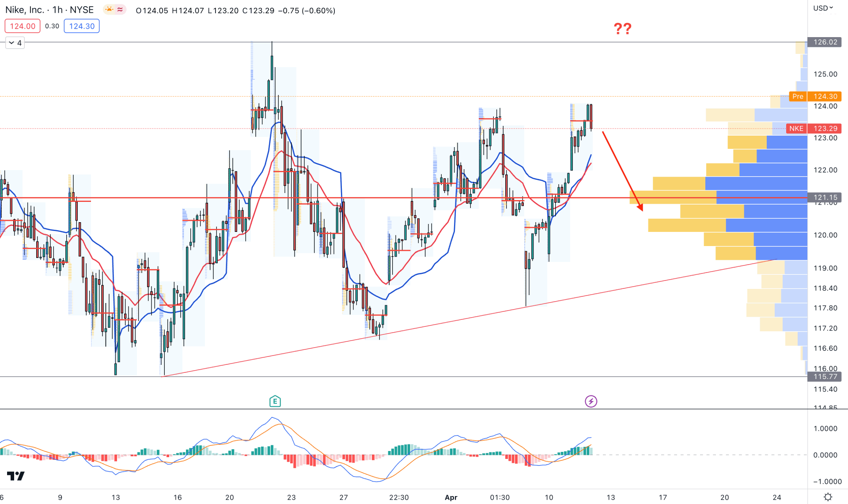Click the spread value 0.30

[x=52, y=26]
